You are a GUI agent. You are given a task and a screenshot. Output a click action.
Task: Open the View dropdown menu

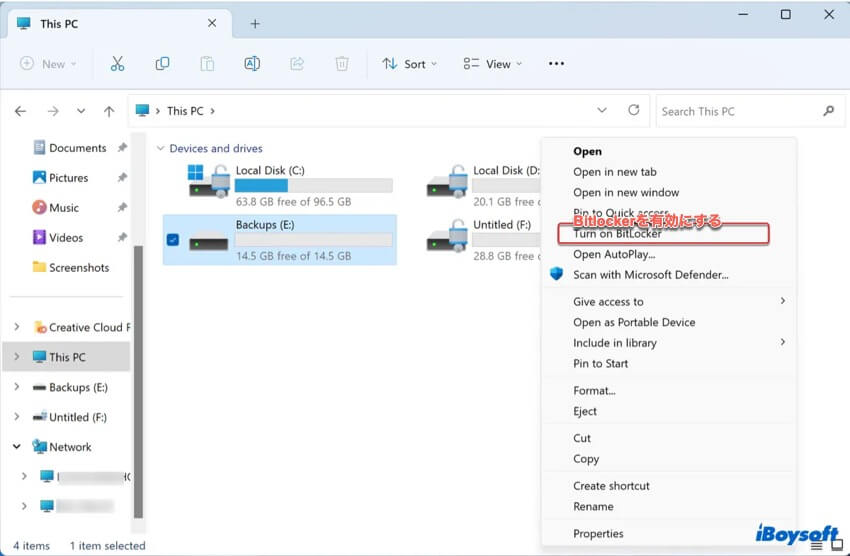coord(493,64)
